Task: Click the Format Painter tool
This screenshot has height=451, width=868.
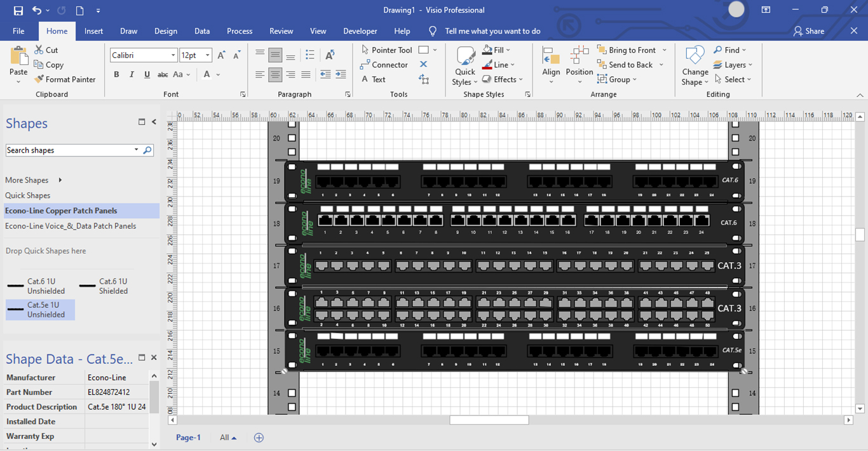Action: [x=65, y=80]
